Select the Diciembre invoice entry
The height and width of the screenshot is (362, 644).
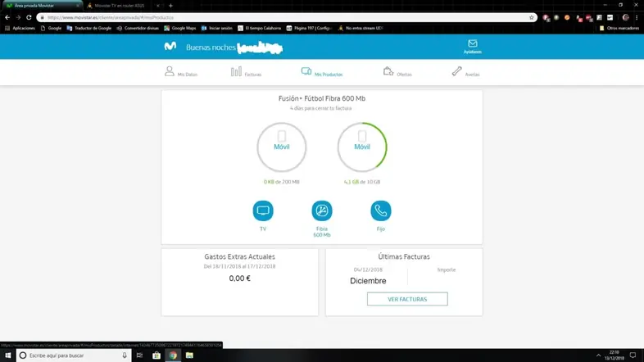tap(368, 281)
